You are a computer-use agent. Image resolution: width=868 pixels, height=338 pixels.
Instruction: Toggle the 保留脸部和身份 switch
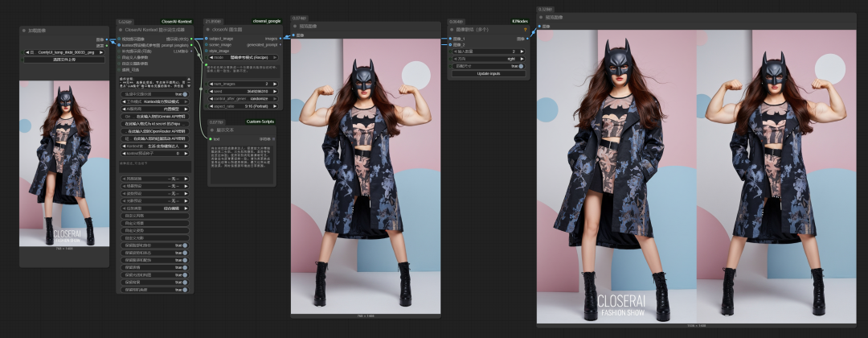(185, 245)
